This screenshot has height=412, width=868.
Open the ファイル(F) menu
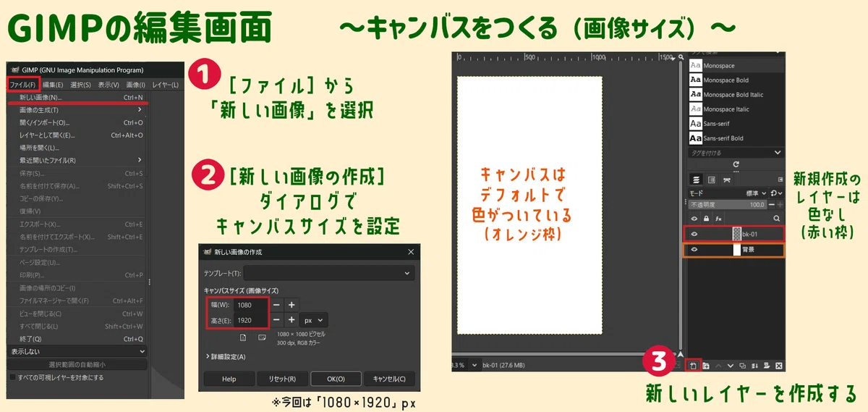pos(22,85)
